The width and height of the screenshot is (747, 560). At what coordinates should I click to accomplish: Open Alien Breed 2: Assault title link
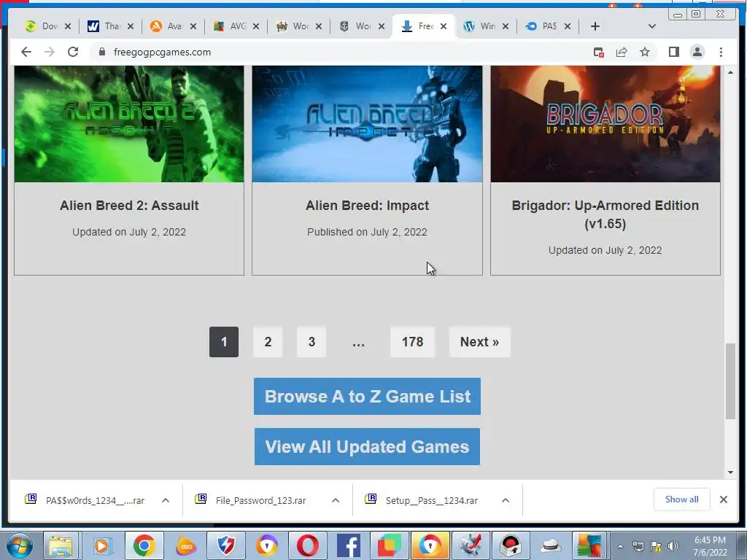click(129, 205)
